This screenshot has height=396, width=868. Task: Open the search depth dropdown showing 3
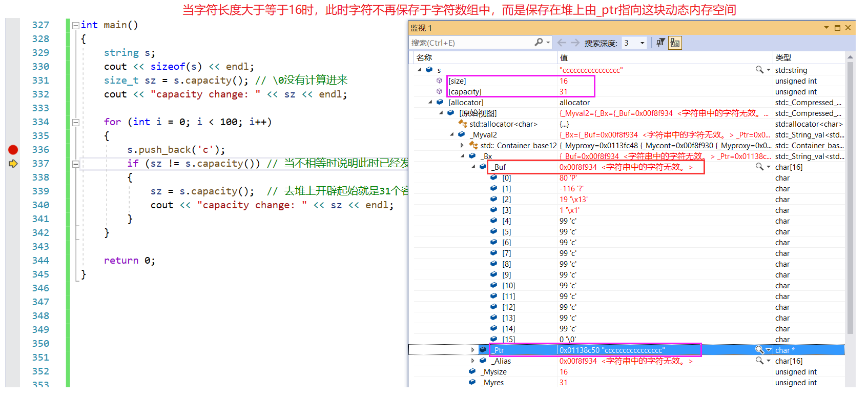click(642, 43)
